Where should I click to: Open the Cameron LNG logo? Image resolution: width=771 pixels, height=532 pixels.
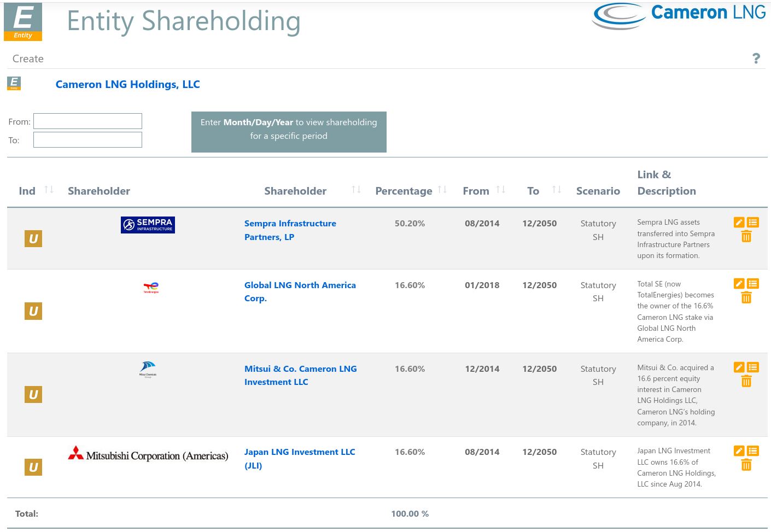[679, 15]
